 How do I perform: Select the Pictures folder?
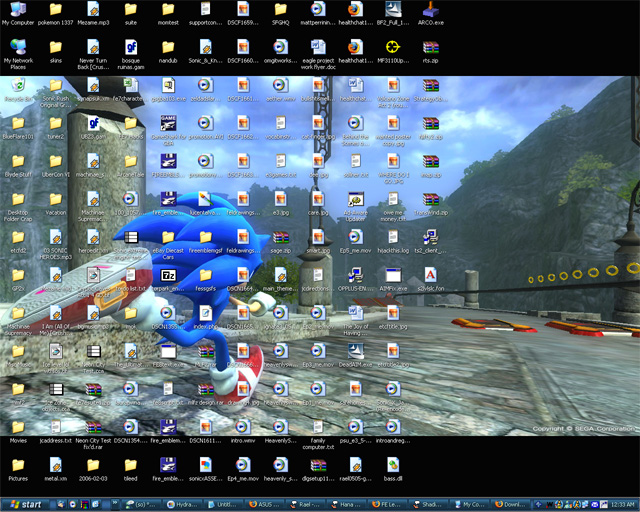[18, 469]
